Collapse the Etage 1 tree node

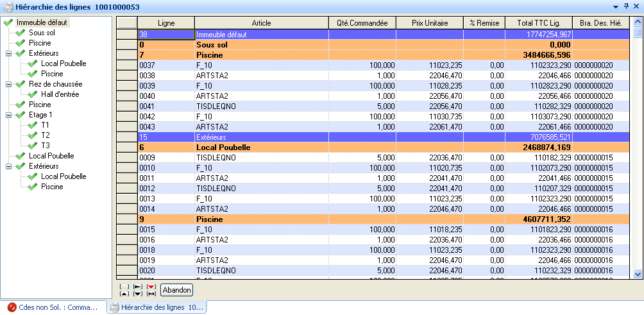(9, 115)
